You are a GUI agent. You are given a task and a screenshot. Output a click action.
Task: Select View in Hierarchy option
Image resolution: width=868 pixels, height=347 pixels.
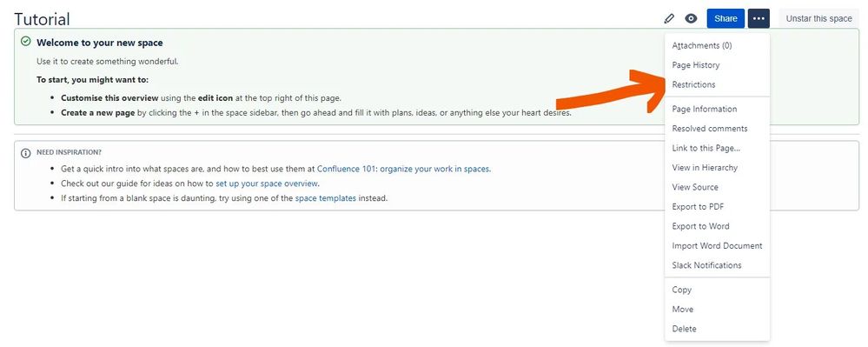tap(717, 167)
